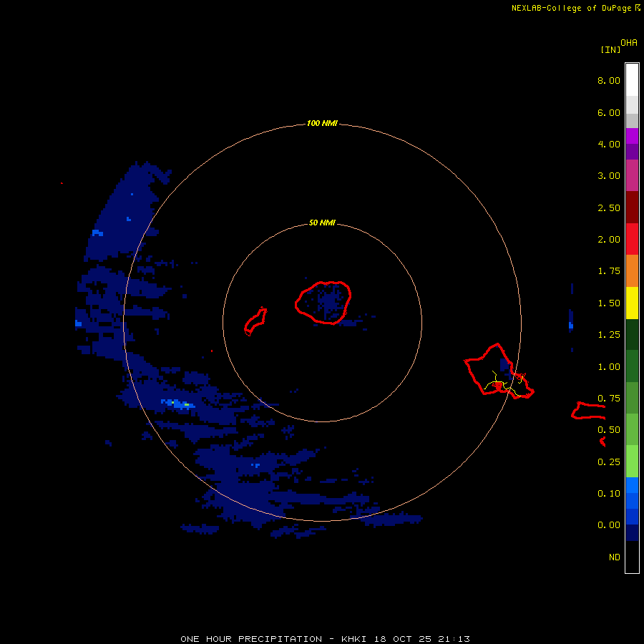The width and height of the screenshot is (644, 644).
Task: Click the light blue 0.10 legend swatch
Action: coord(632,485)
